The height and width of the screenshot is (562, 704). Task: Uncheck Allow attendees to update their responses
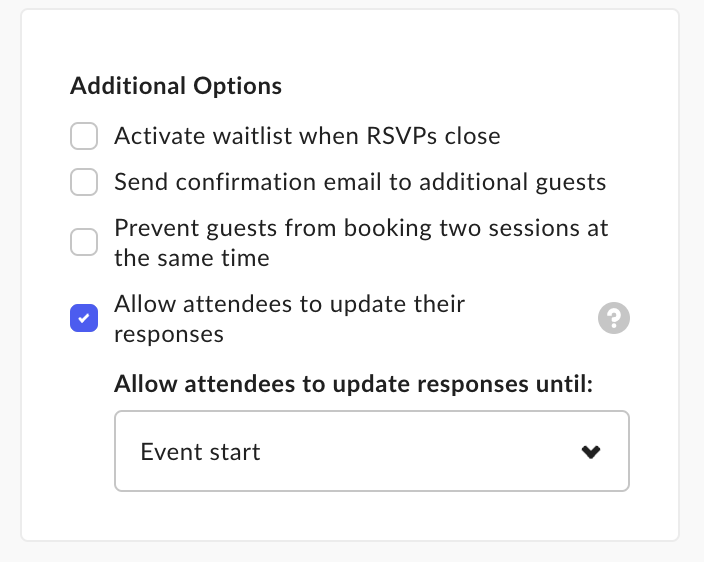pyautogui.click(x=84, y=318)
